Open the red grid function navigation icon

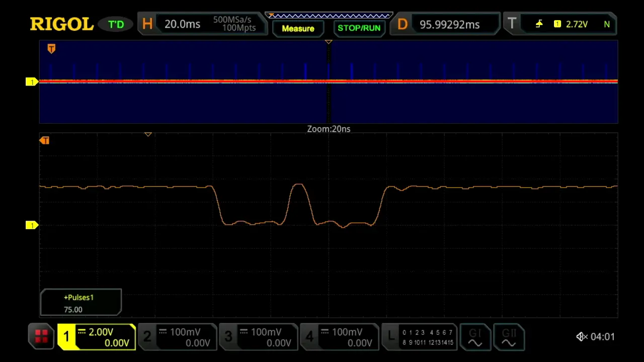point(41,336)
